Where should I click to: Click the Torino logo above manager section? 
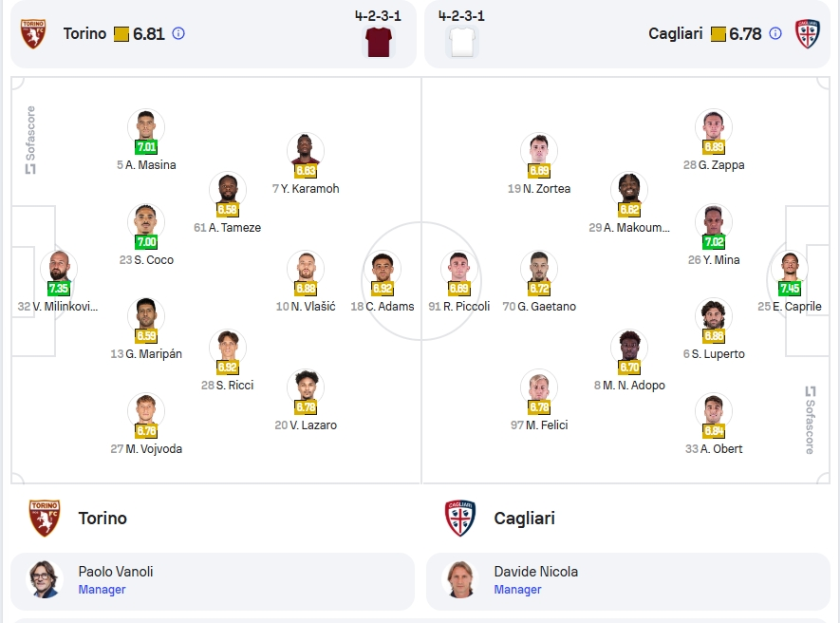45,518
